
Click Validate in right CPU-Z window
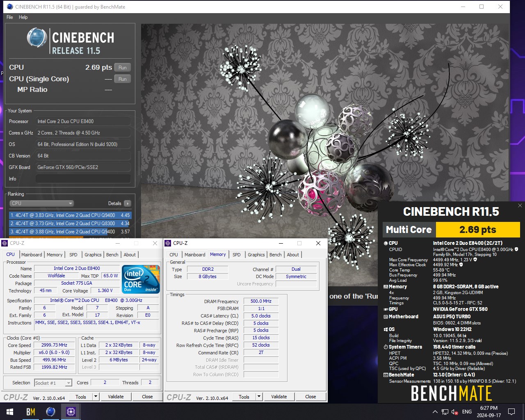click(x=279, y=397)
